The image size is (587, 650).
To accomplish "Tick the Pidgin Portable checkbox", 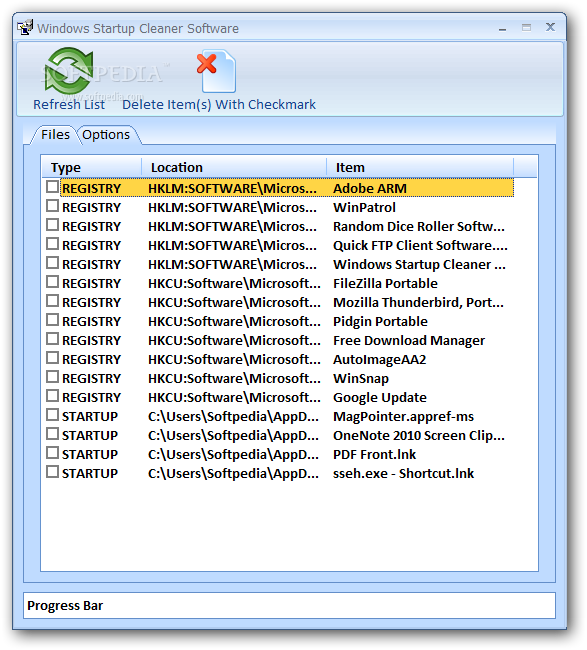I will (x=52, y=320).
